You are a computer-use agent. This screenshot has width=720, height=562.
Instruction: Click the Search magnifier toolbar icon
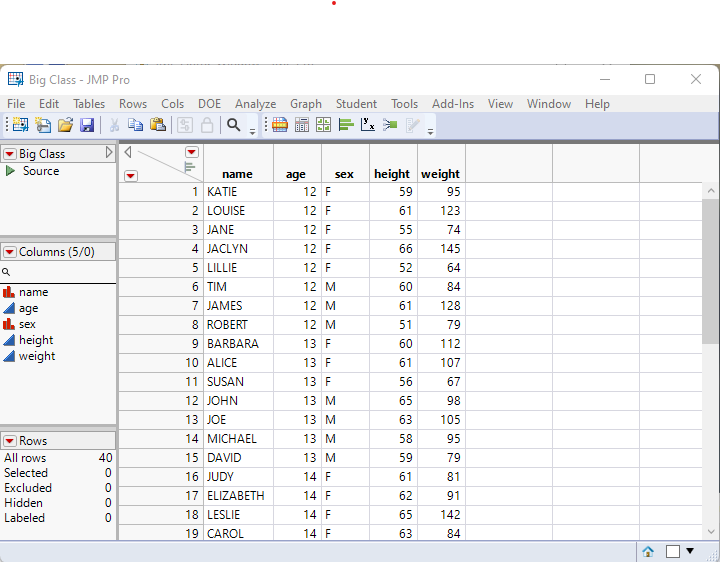[x=234, y=125]
